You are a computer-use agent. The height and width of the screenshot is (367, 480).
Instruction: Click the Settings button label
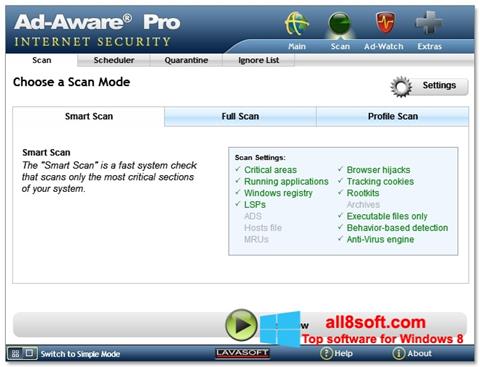pyautogui.click(x=439, y=85)
